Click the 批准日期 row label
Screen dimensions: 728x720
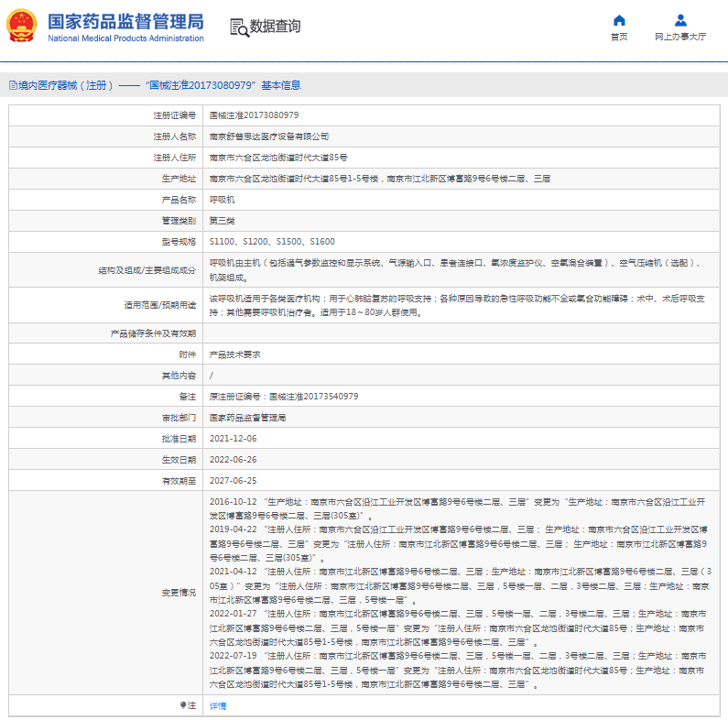pos(179,439)
